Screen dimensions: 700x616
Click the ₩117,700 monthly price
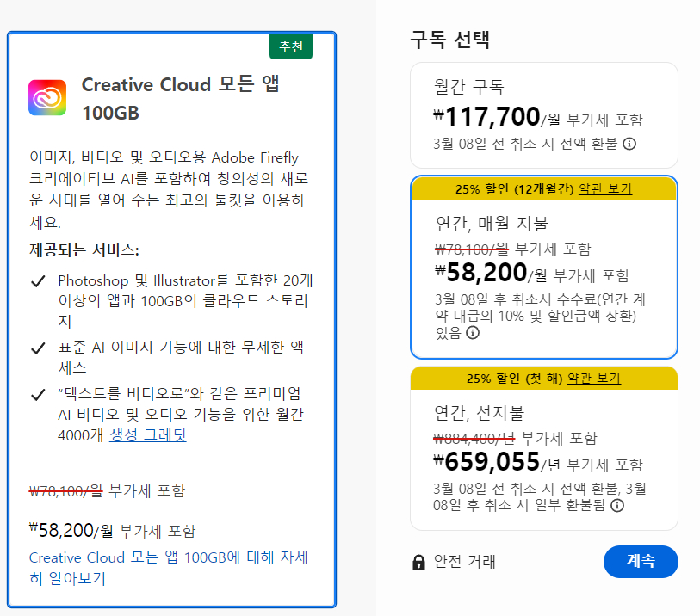click(x=486, y=116)
